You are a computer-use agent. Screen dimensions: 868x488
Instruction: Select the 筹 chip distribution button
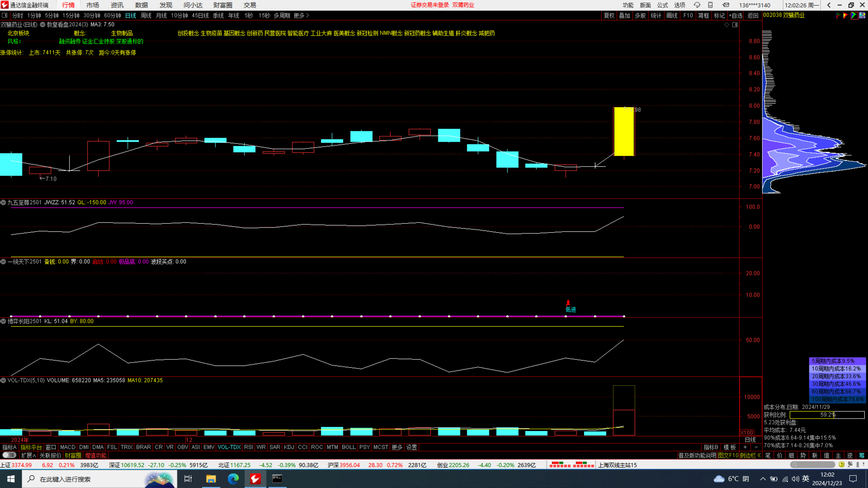(862, 455)
